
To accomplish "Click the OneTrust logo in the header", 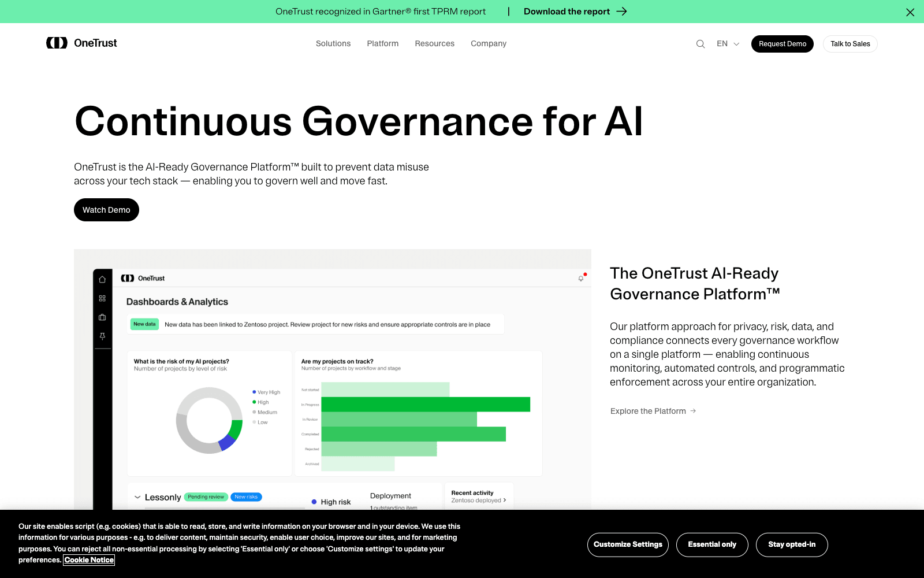I will 81,43.
